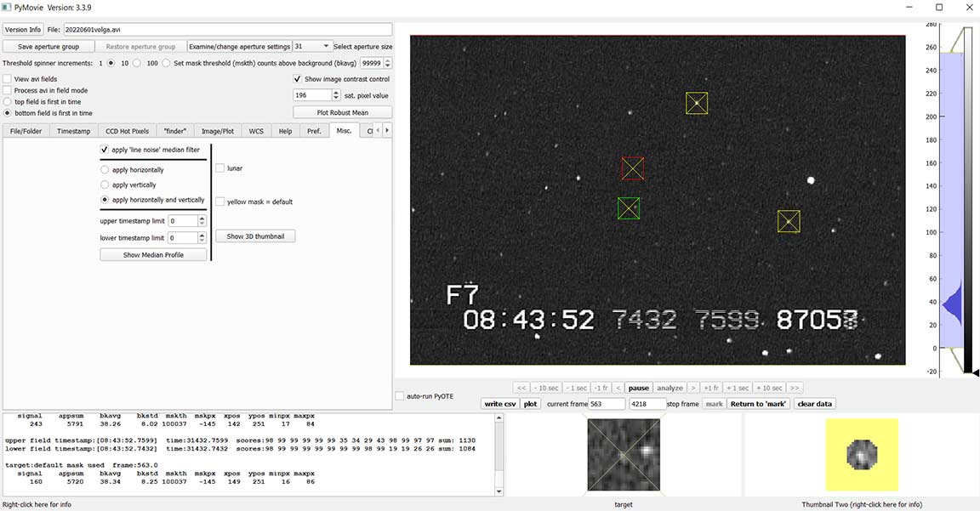Click the Thumbnail Two yellow mask image
980x511 pixels.
(x=862, y=455)
